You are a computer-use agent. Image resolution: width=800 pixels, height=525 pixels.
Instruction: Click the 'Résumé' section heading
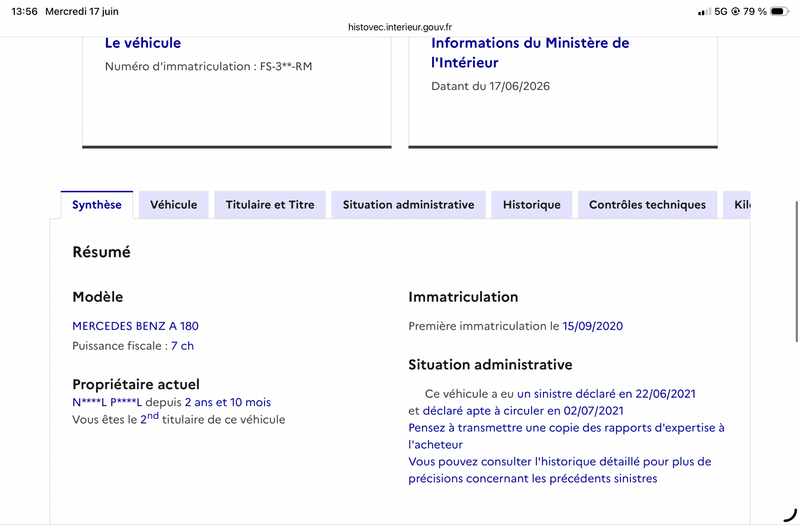pos(102,252)
